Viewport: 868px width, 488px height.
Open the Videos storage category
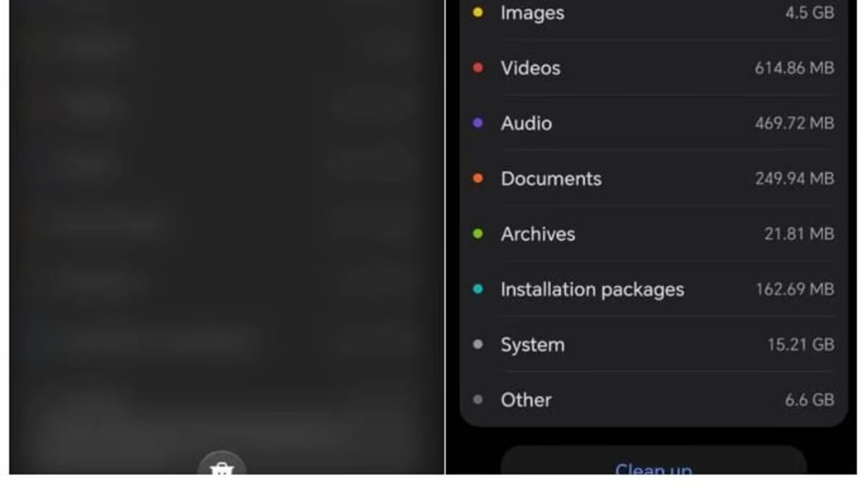pos(653,68)
